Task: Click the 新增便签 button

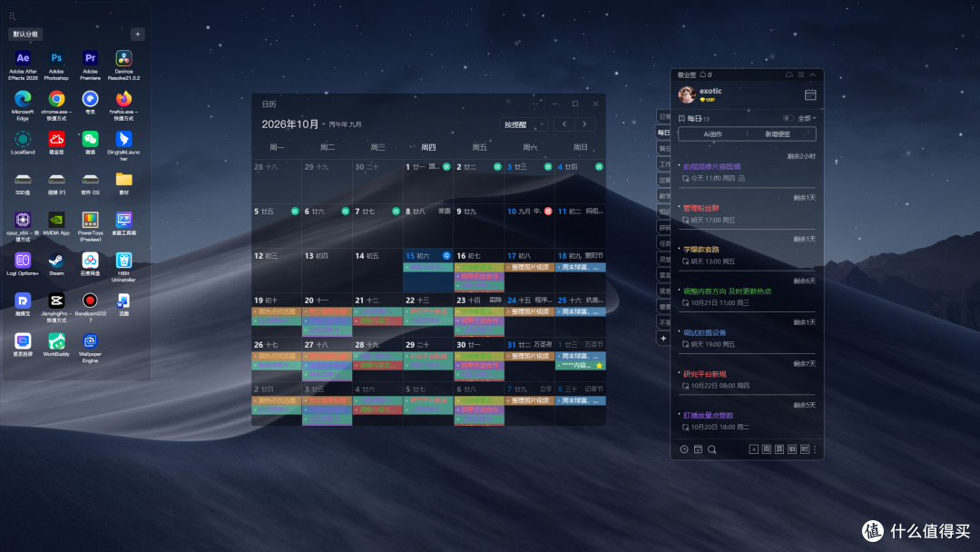Action: pyautogui.click(x=779, y=134)
